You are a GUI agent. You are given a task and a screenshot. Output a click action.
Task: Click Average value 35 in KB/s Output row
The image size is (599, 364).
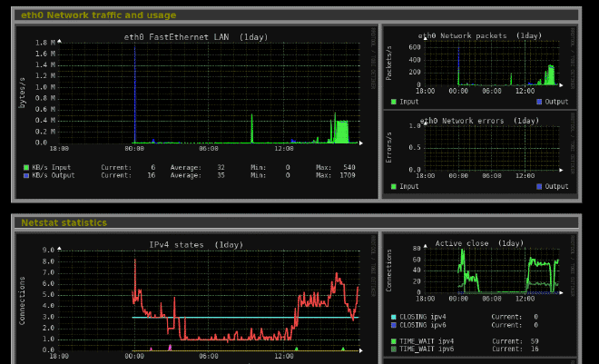click(221, 175)
